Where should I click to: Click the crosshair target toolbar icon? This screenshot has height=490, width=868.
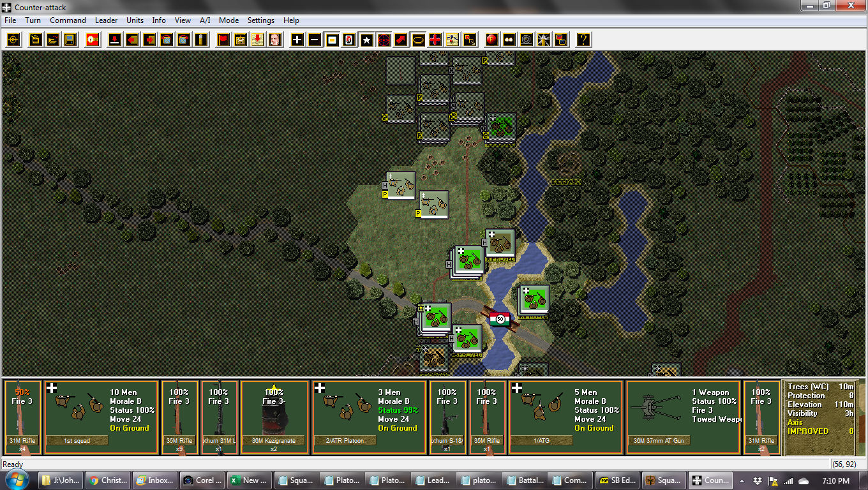13,40
